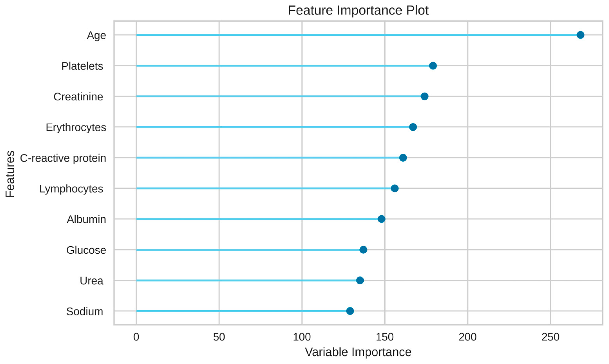Image resolution: width=609 pixels, height=364 pixels.
Task: Select the Albumin data point dot
Action: tap(381, 219)
